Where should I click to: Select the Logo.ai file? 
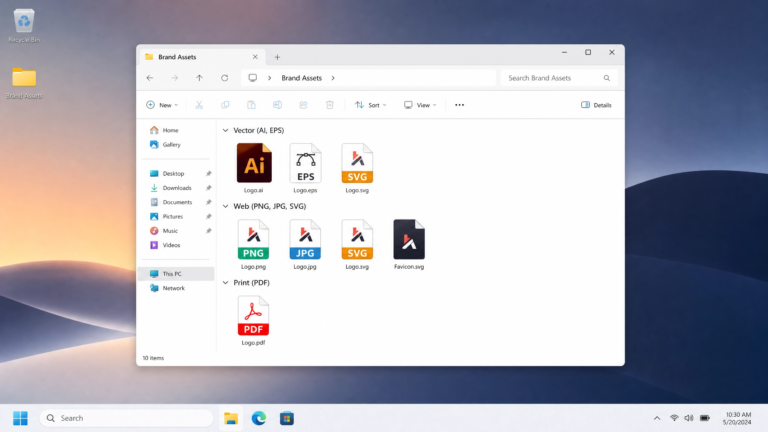point(254,168)
